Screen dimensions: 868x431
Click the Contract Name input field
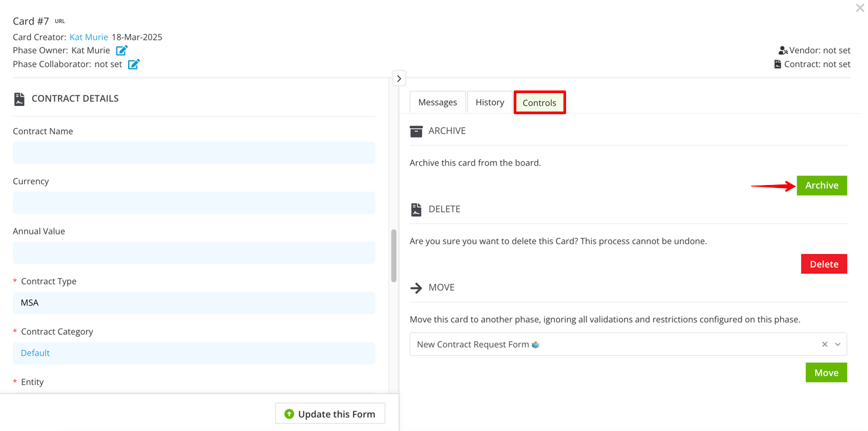tap(193, 152)
